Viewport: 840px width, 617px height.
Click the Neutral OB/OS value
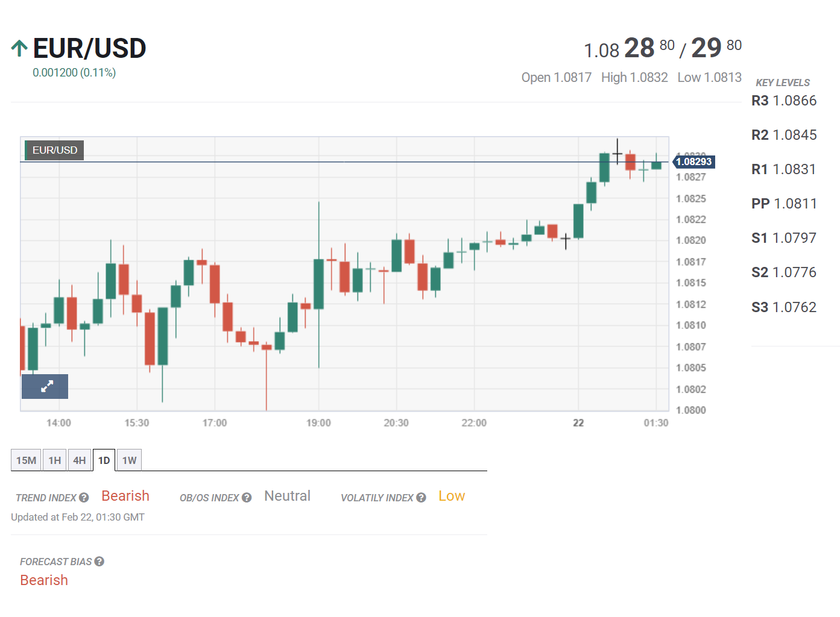pyautogui.click(x=288, y=496)
